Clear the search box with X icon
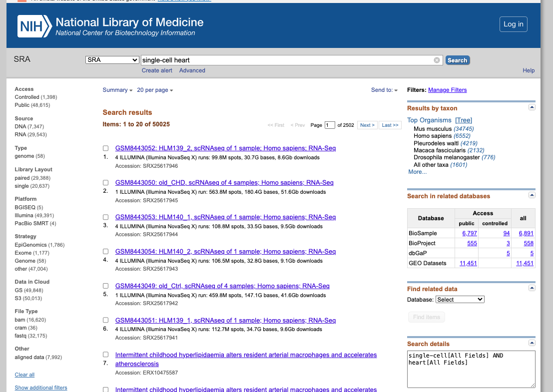 point(437,60)
